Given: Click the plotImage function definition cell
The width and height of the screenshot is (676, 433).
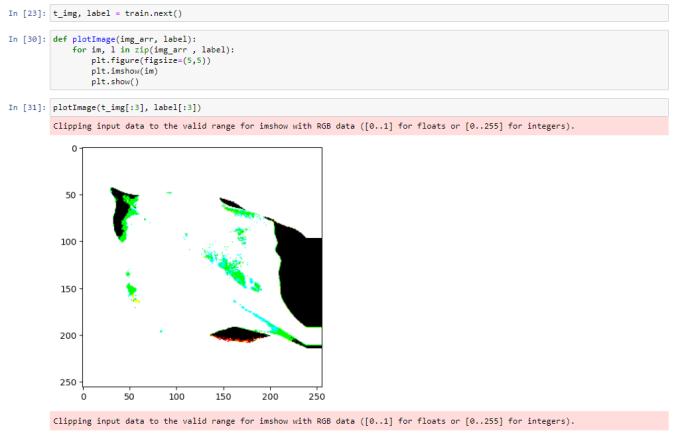Looking at the screenshot, I should click(359, 60).
